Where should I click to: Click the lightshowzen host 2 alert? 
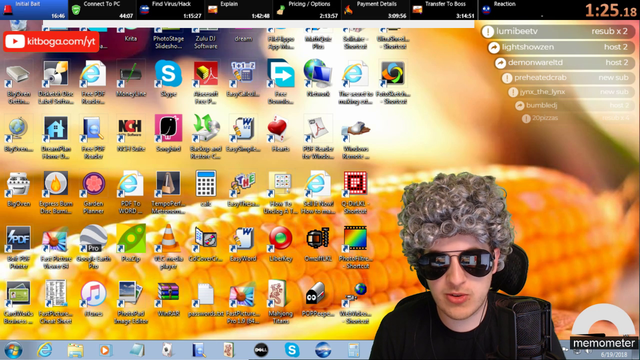[561, 47]
